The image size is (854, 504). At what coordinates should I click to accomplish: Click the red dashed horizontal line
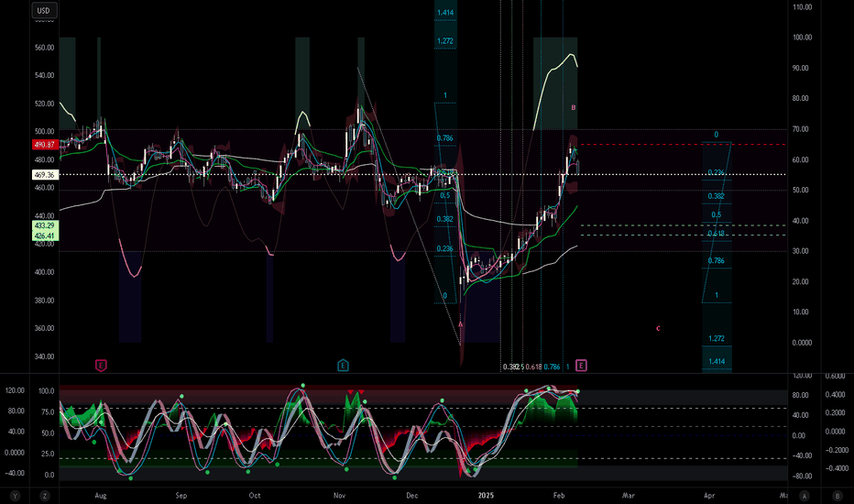tap(683, 145)
